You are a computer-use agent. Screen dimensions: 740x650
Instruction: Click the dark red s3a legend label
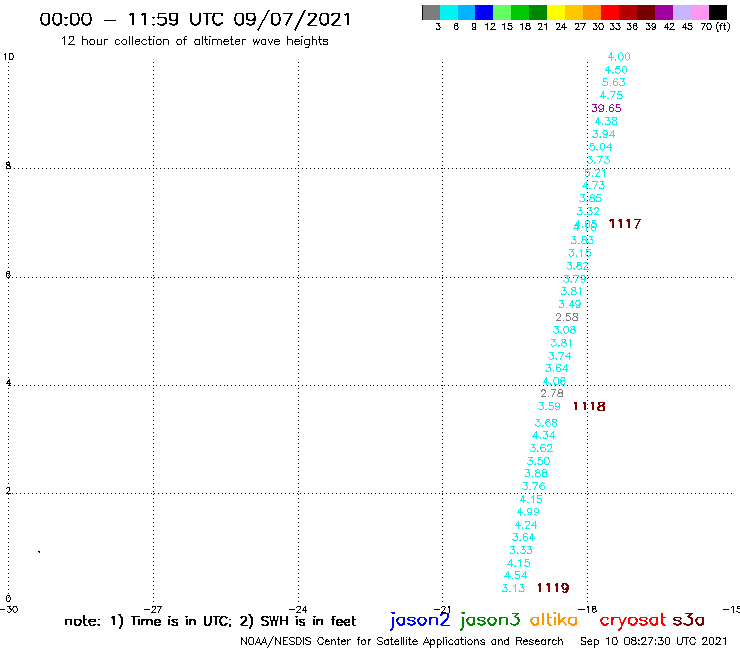689,620
